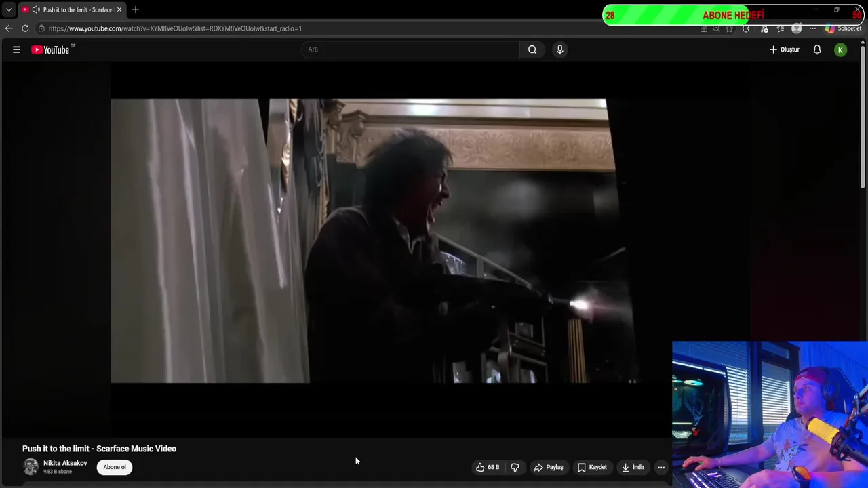View site info lock icon
868x488 pixels.
point(41,28)
